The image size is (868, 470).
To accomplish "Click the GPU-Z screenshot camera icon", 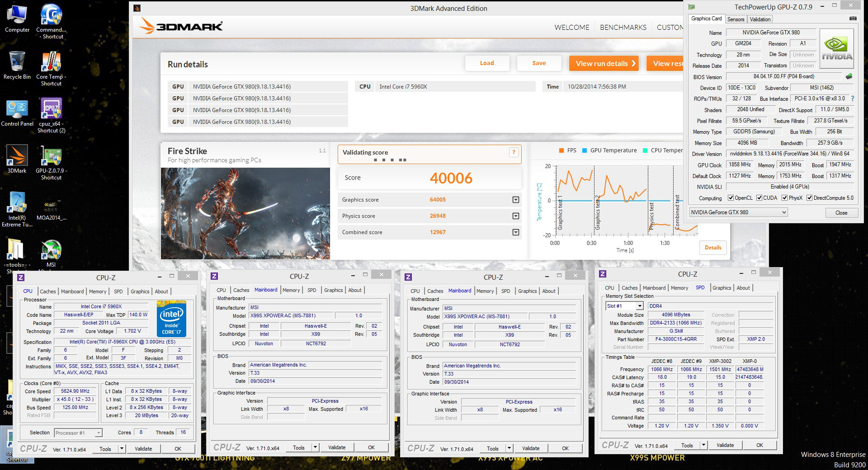I will point(853,19).
